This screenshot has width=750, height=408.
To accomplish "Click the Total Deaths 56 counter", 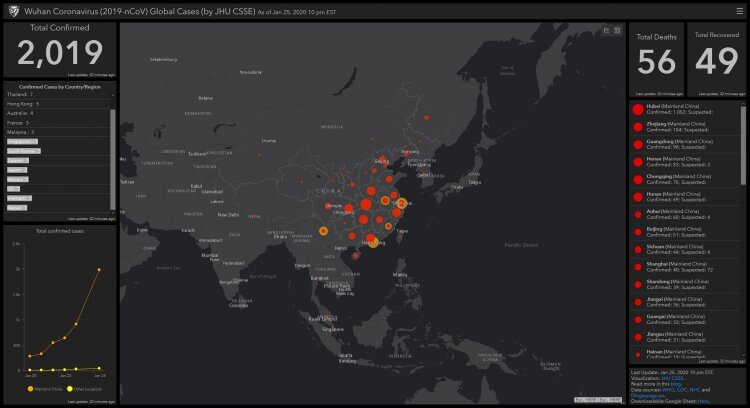I will point(656,62).
